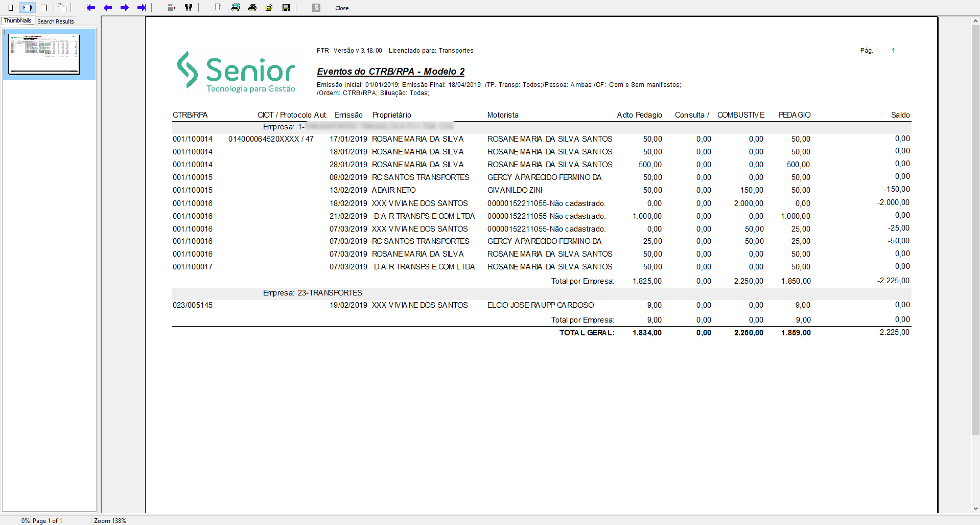This screenshot has width=980, height=525.
Task: Open the find text binoculars icon
Action: [x=189, y=8]
